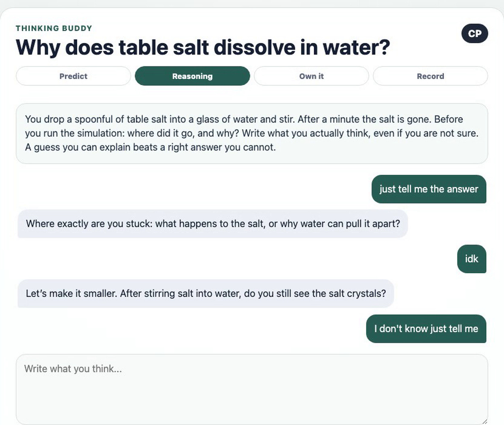Grab the textarea resize handle corner
The width and height of the screenshot is (504, 425).
click(485, 421)
